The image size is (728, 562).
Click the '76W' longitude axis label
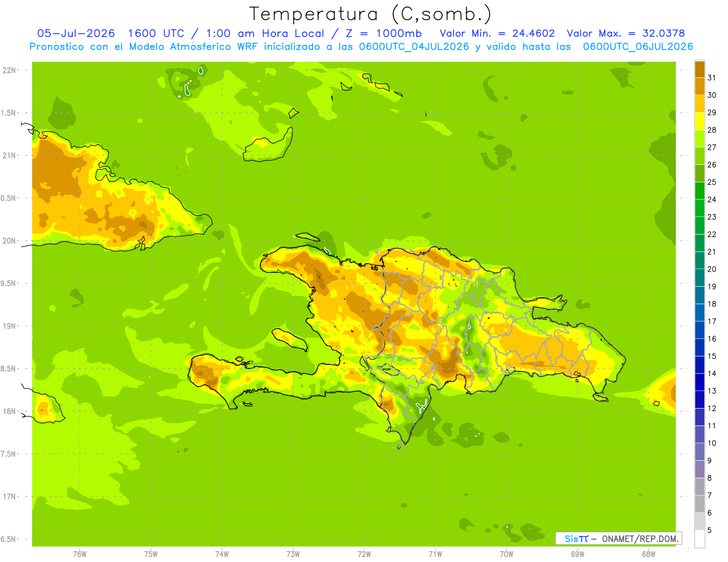pos(79,554)
